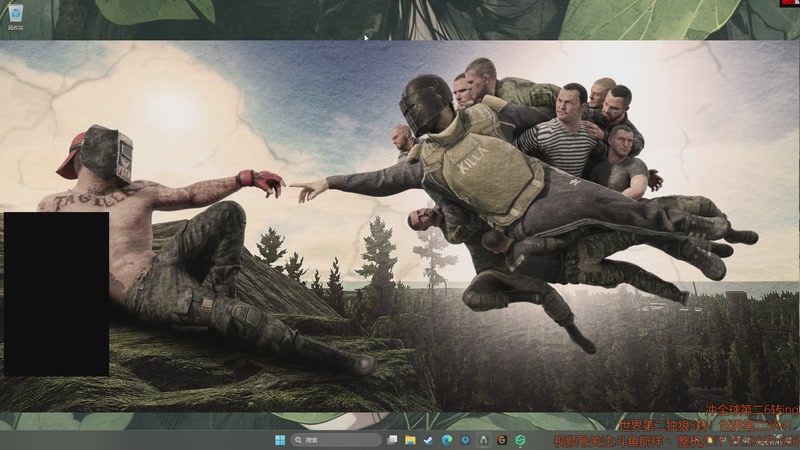Open File Explorer from the taskbar
The height and width of the screenshot is (450, 800).
(x=410, y=440)
